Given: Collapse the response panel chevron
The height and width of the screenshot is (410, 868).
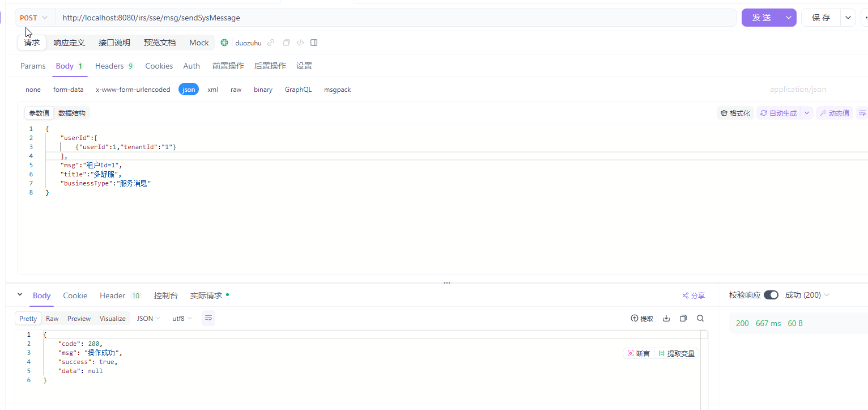Looking at the screenshot, I should [x=20, y=295].
